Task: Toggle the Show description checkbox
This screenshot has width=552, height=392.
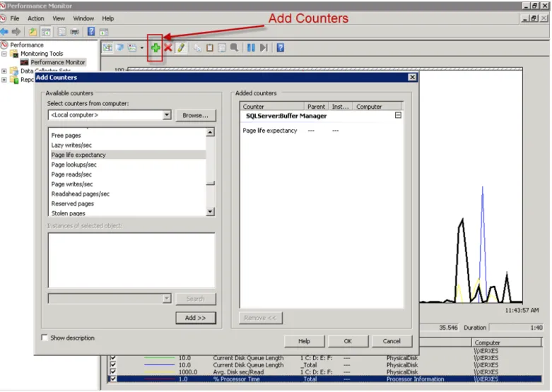Action: 45,338
